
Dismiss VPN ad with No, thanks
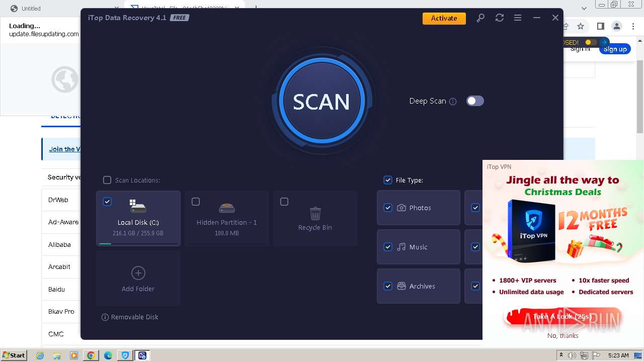[562, 335]
